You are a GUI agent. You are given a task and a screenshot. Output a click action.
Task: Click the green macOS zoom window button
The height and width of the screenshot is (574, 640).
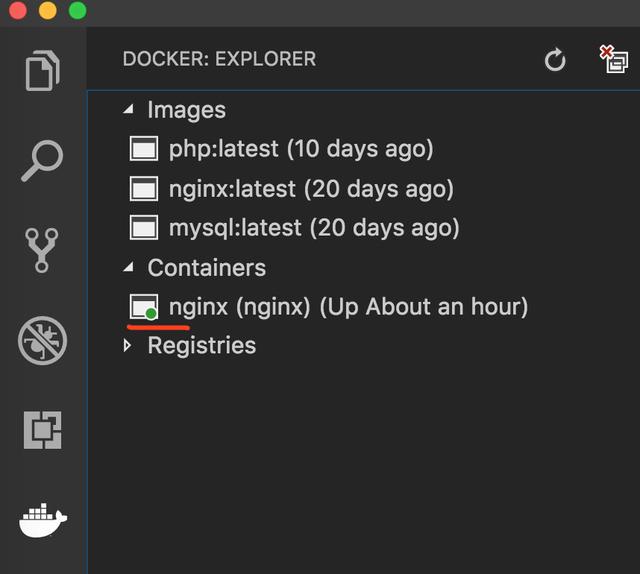[x=78, y=11]
